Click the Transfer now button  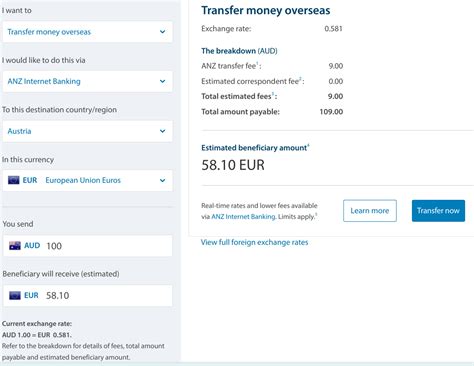438,211
